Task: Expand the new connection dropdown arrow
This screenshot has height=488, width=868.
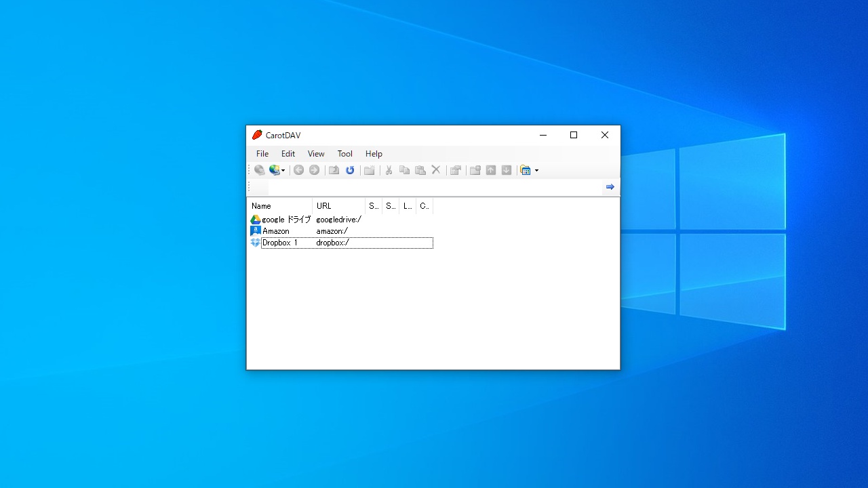Action: [283, 171]
